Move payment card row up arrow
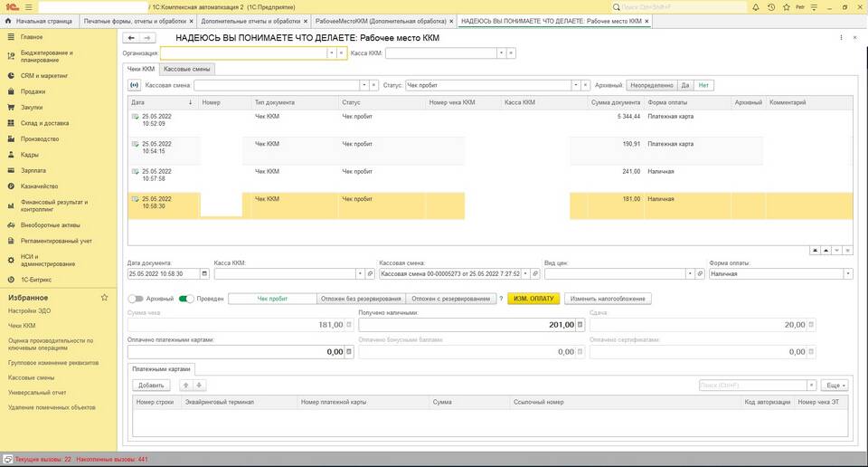This screenshot has width=868, height=467. click(186, 385)
